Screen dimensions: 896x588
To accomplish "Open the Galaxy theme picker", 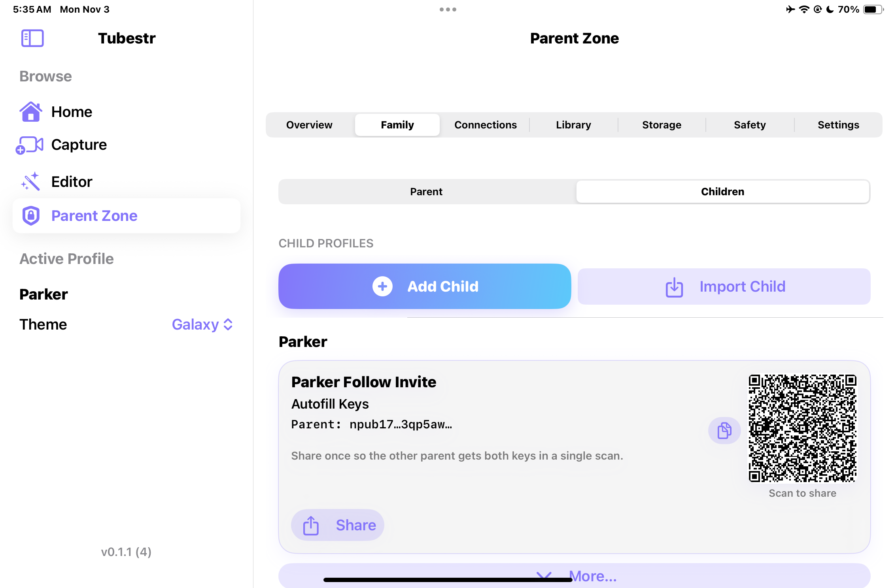I will (x=202, y=324).
